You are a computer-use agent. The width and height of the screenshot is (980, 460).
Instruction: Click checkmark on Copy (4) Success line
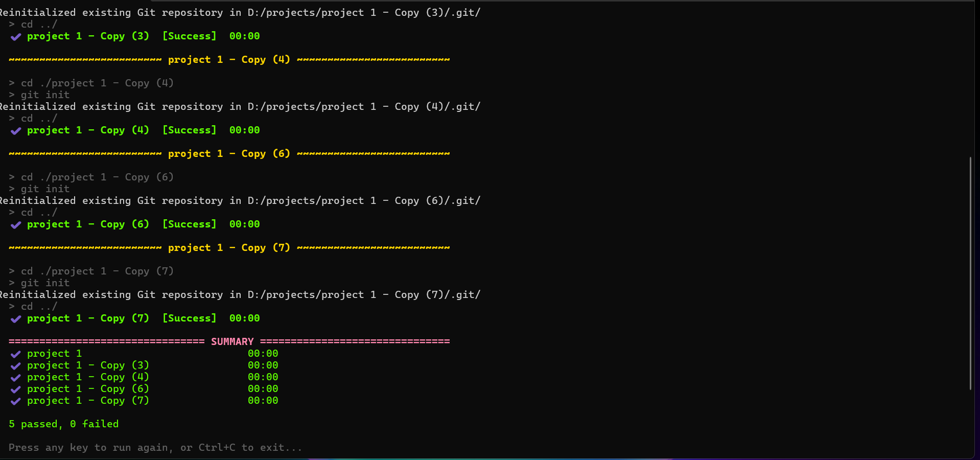point(16,131)
